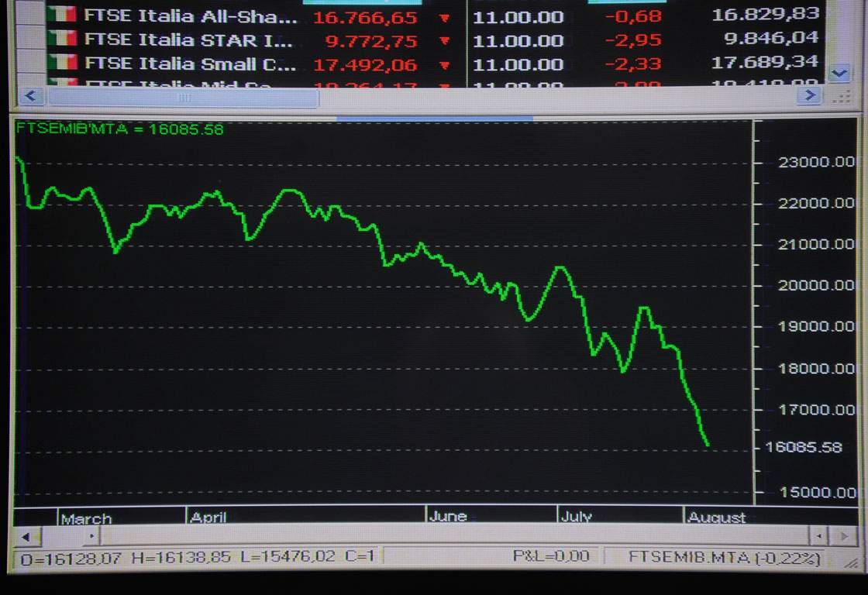Click the price value 16.766,65
Screen dimensions: 868x595
coord(365,18)
